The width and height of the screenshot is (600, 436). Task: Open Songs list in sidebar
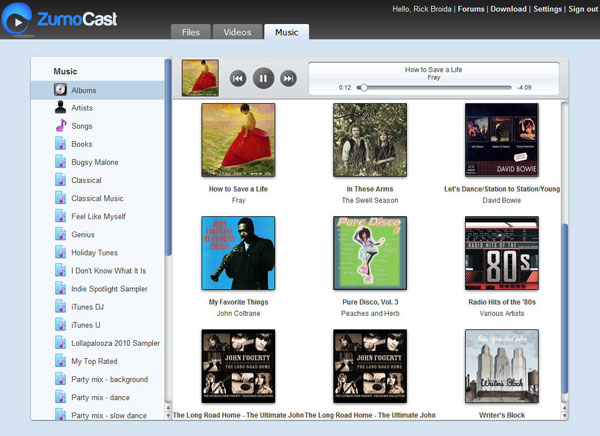[82, 126]
